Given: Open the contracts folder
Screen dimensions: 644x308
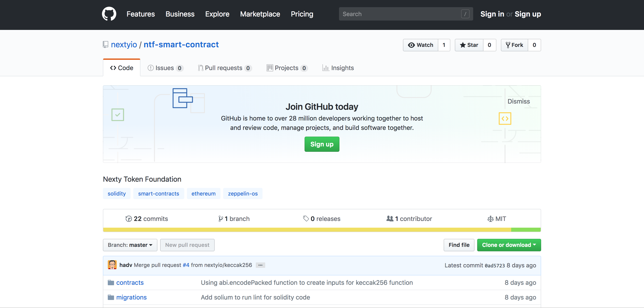Looking at the screenshot, I should point(130,283).
